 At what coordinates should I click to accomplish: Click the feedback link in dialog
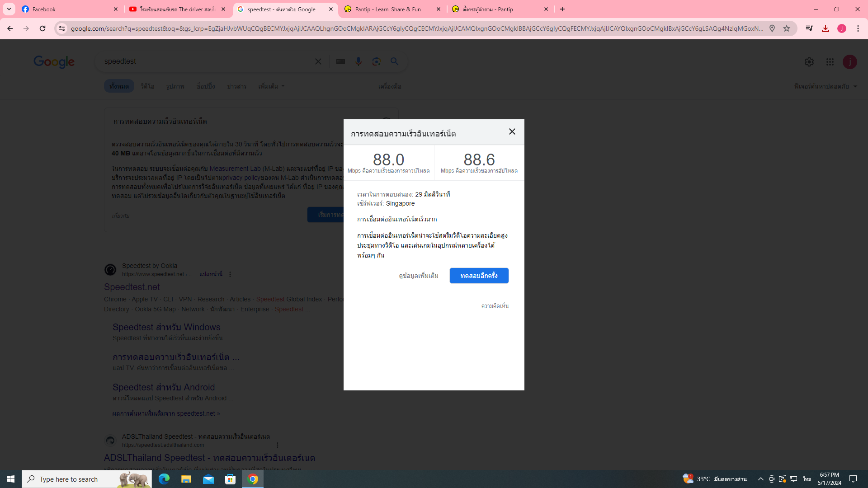(x=495, y=306)
